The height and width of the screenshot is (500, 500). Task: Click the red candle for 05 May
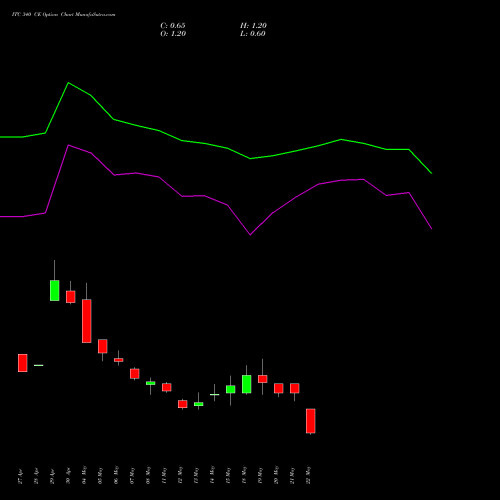coord(103,346)
